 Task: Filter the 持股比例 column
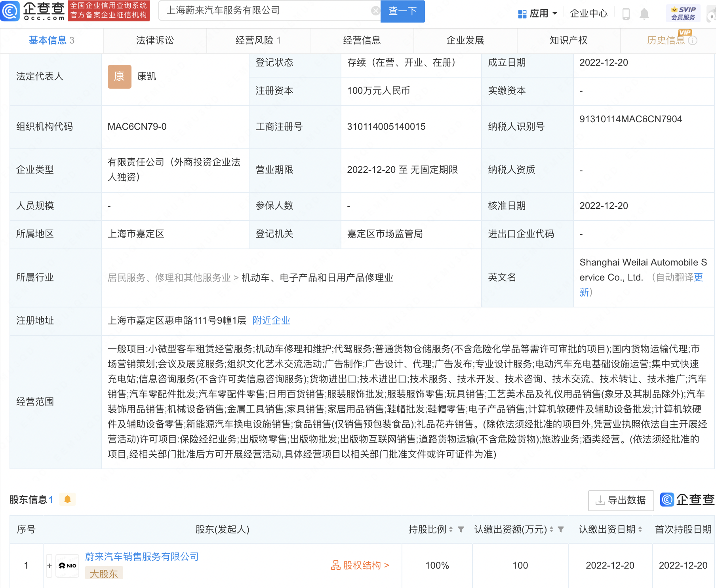point(461,529)
